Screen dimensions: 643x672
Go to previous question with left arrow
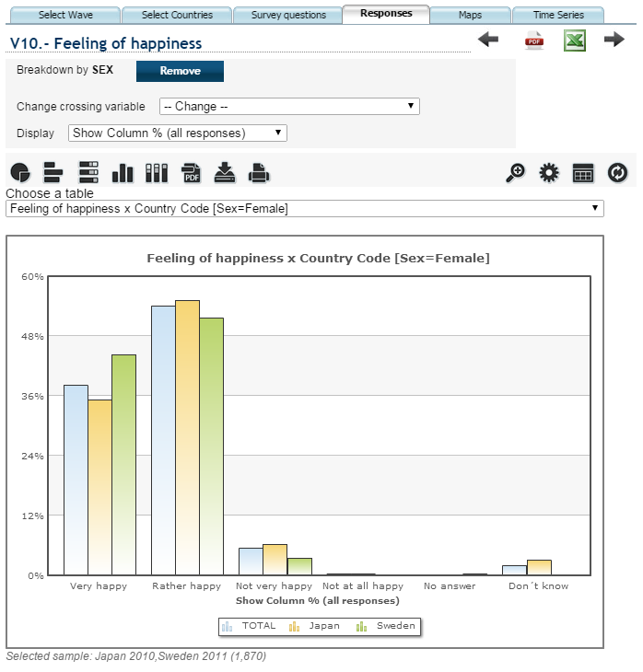[488, 40]
